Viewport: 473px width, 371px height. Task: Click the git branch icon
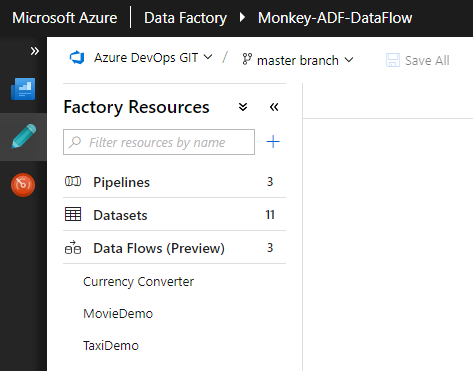(247, 59)
